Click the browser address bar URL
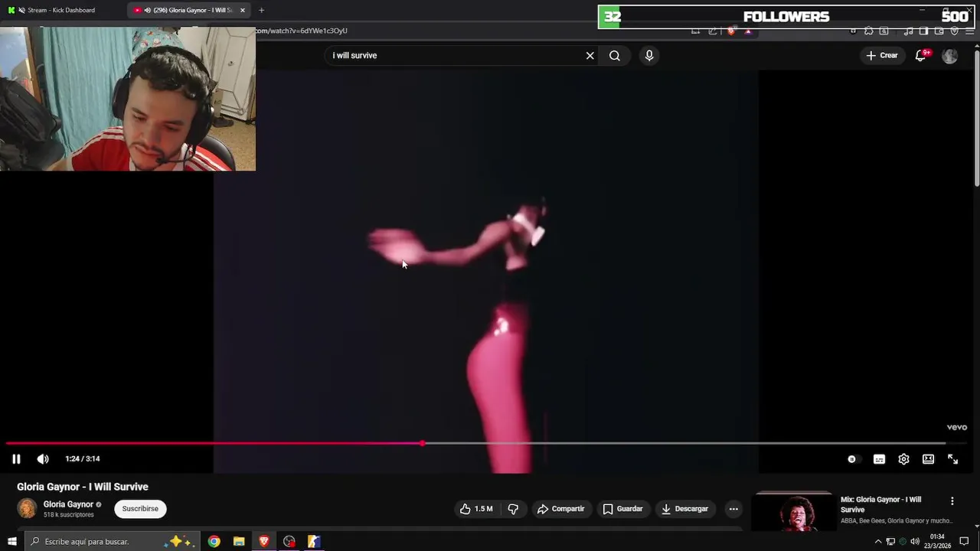980x551 pixels. 302,31
